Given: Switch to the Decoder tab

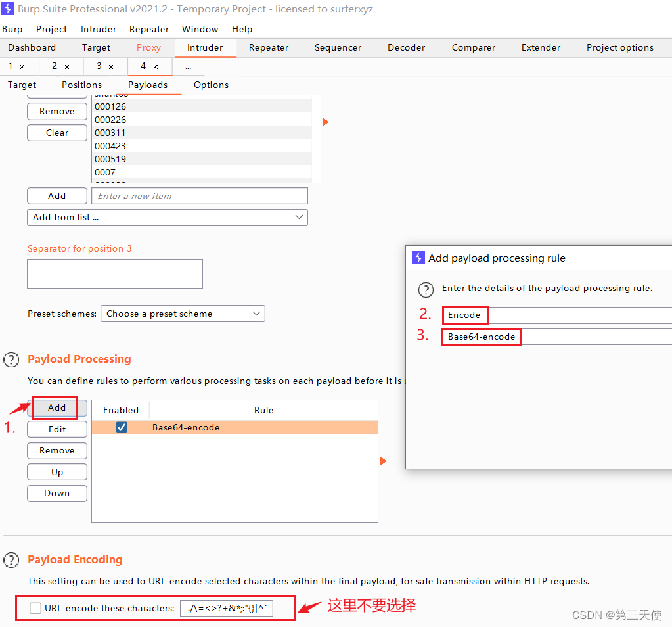Looking at the screenshot, I should tap(406, 47).
